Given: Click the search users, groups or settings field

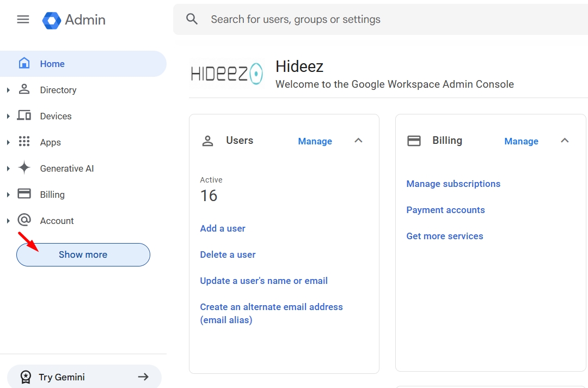Looking at the screenshot, I should pos(380,19).
